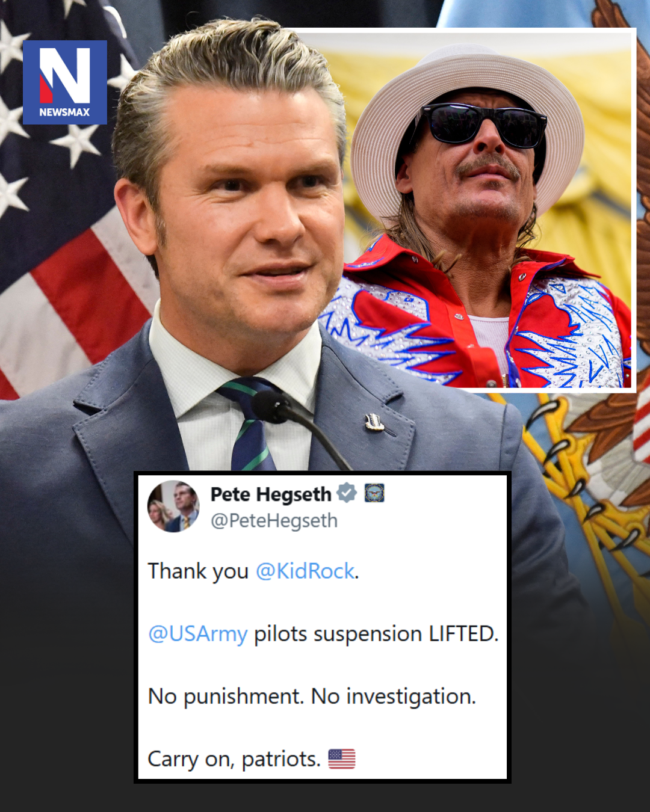This screenshot has width=650, height=812.
Task: Click the Newsmax logo badge
Action: point(65,82)
